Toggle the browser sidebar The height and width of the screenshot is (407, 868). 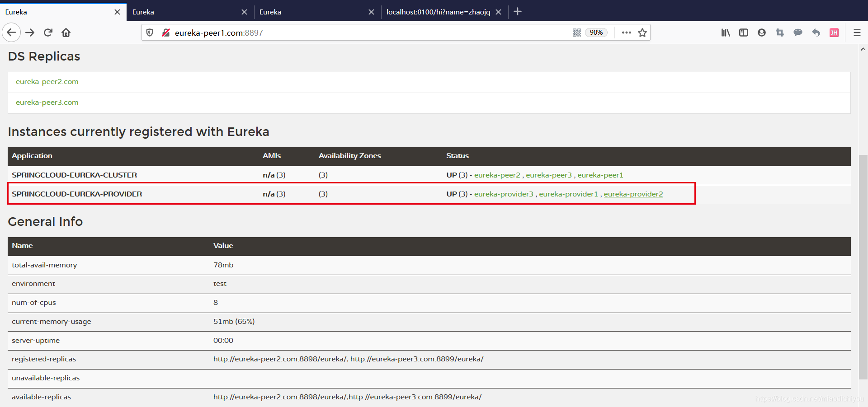[x=744, y=33]
